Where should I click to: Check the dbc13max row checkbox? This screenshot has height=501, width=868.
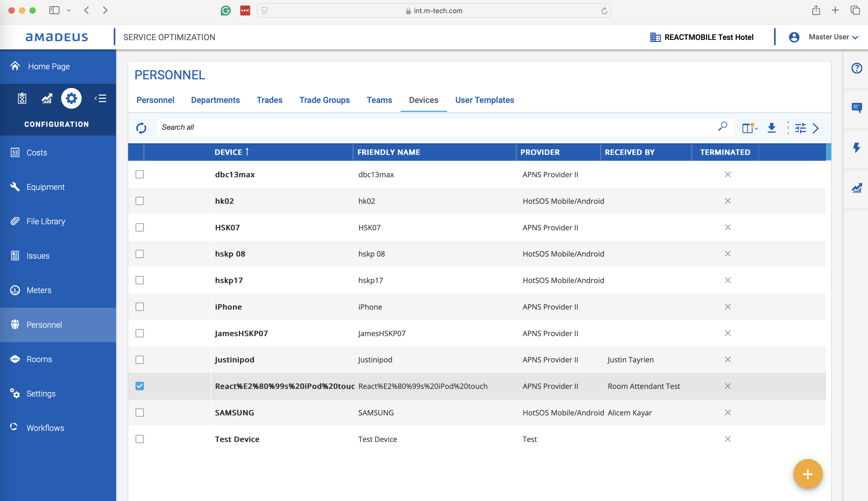(139, 174)
